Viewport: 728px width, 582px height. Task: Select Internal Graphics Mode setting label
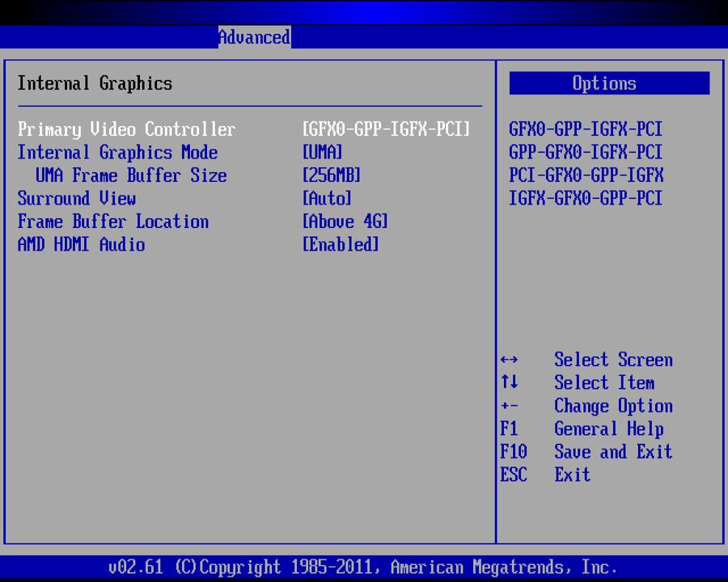(x=117, y=152)
